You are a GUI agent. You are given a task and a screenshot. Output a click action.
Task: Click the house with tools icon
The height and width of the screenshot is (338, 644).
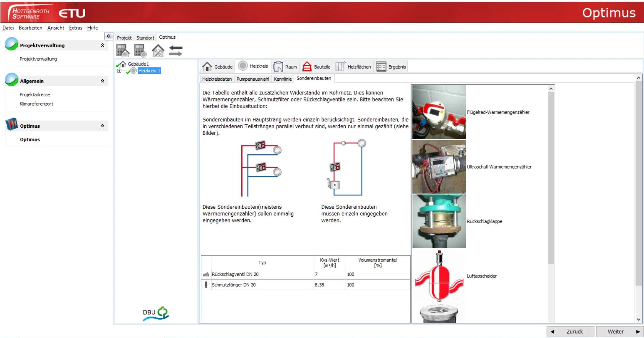click(x=158, y=51)
